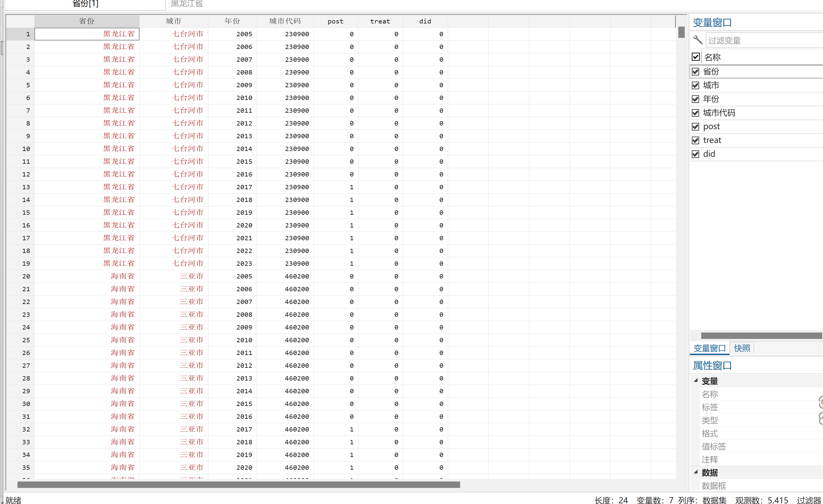Uncheck the 省份 variable checkbox

tap(695, 71)
